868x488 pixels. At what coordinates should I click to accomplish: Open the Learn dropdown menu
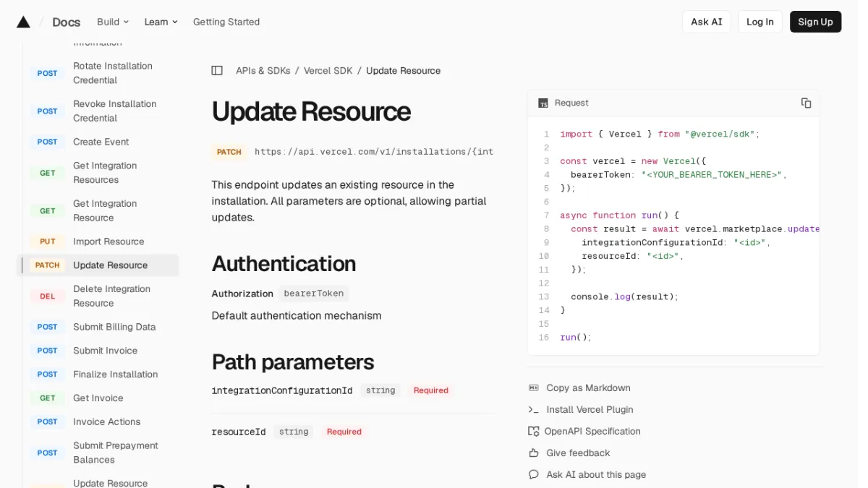[161, 22]
